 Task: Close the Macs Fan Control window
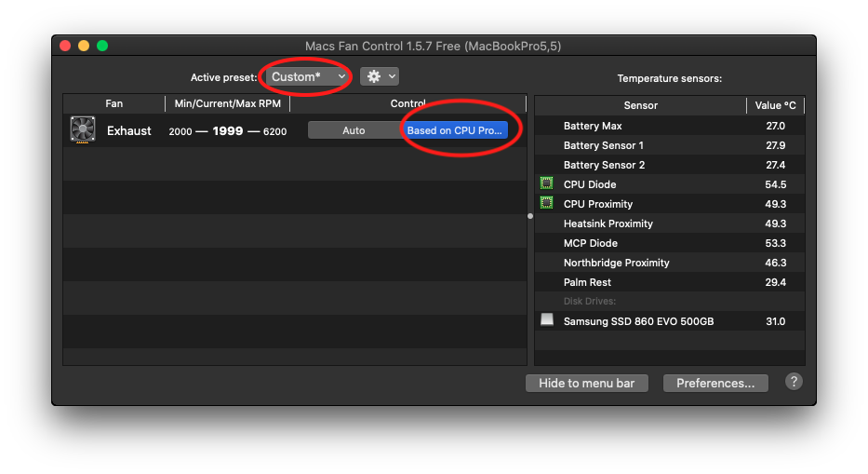65,46
